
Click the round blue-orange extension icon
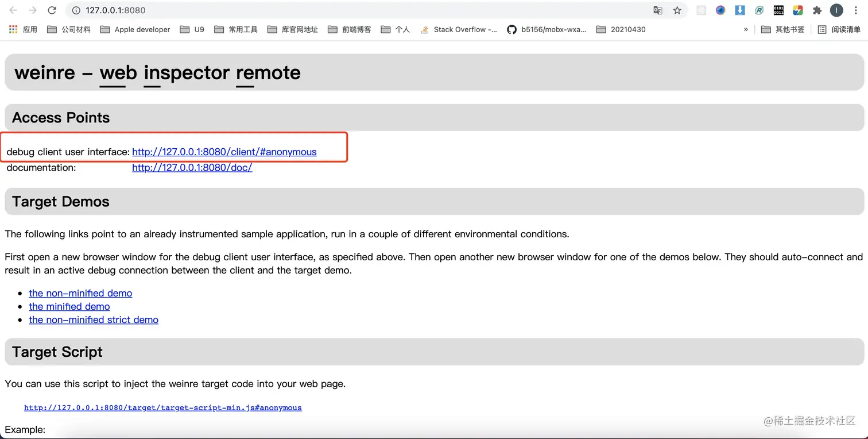tap(720, 10)
